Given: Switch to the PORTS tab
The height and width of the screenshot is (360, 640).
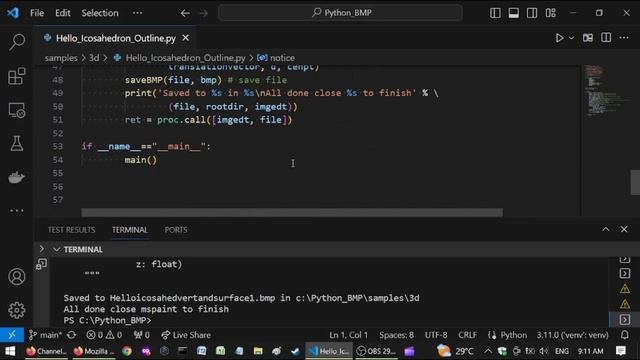Looking at the screenshot, I should [x=176, y=230].
